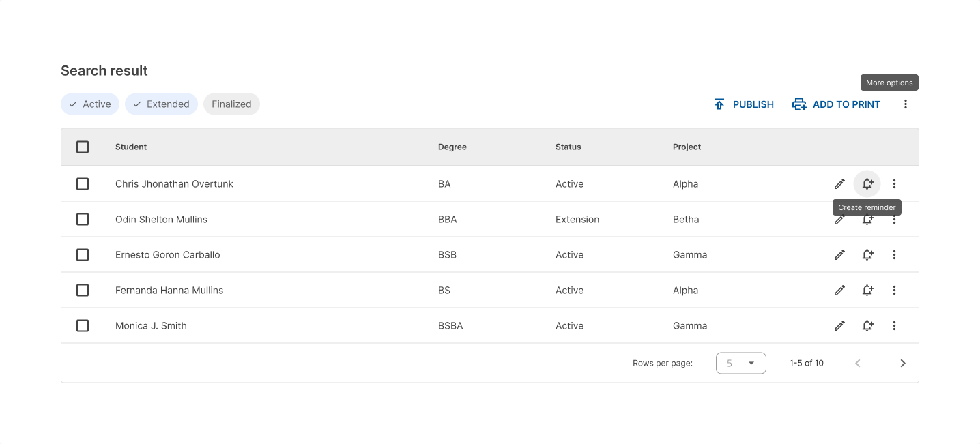Open More options menu above table
Image resolution: width=980 pixels, height=444 pixels.
click(905, 104)
